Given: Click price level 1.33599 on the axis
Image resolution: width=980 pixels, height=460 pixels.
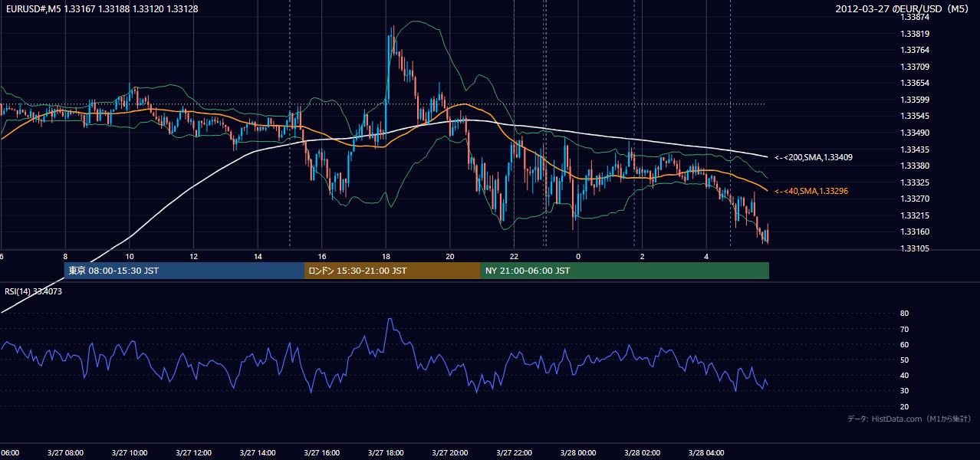Looking at the screenshot, I should click(915, 100).
